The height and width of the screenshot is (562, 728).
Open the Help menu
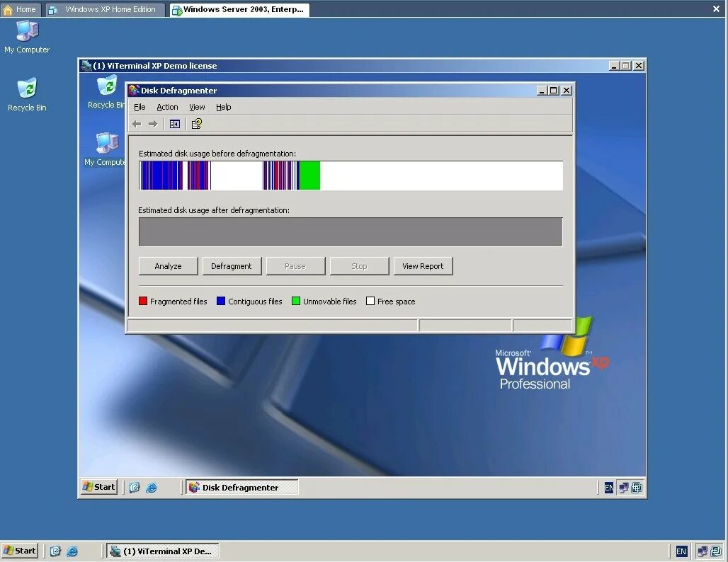pos(223,107)
